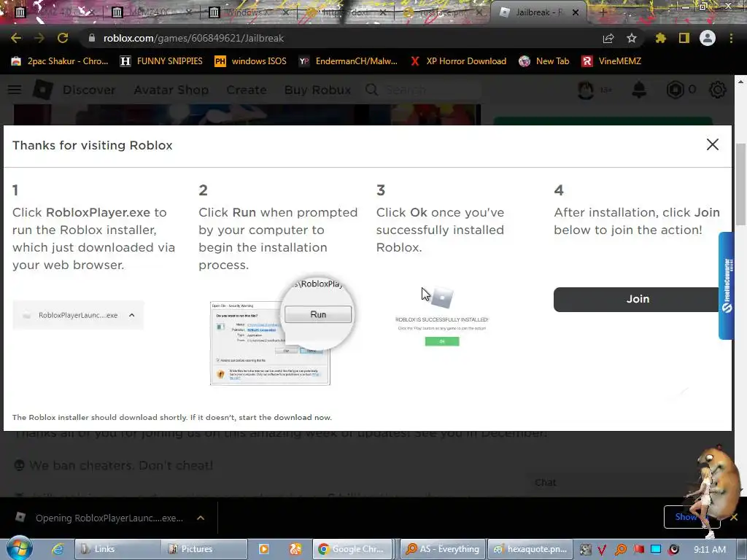Viewport: 747px width, 560px height.
Task: Click the FreeFileConverter side tab
Action: pyautogui.click(x=726, y=286)
